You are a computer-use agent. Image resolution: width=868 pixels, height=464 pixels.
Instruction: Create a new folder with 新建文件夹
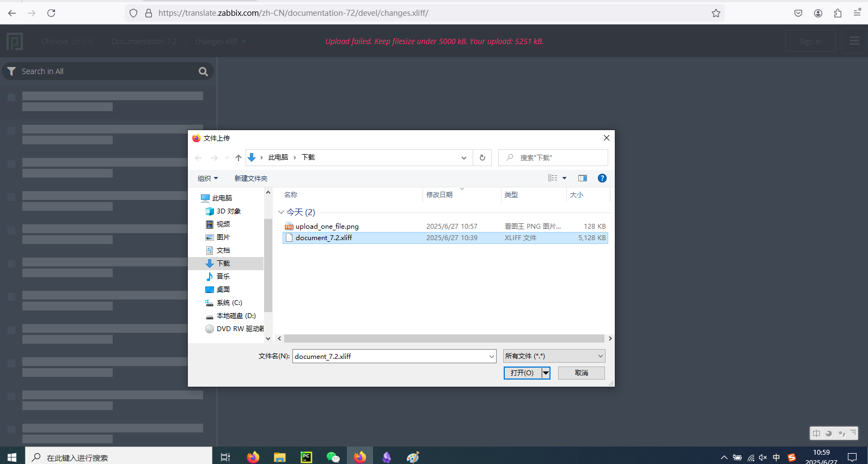[x=251, y=179]
